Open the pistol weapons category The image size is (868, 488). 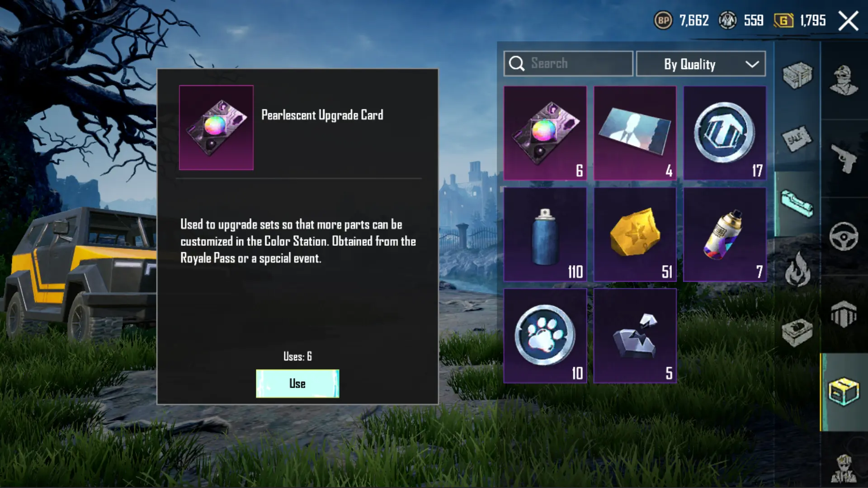pos(844,158)
